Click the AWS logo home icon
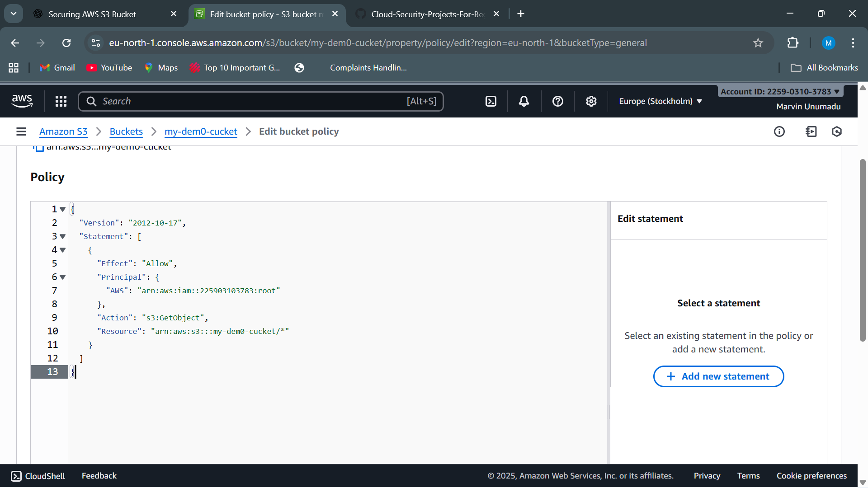This screenshot has width=868, height=488. (x=22, y=101)
